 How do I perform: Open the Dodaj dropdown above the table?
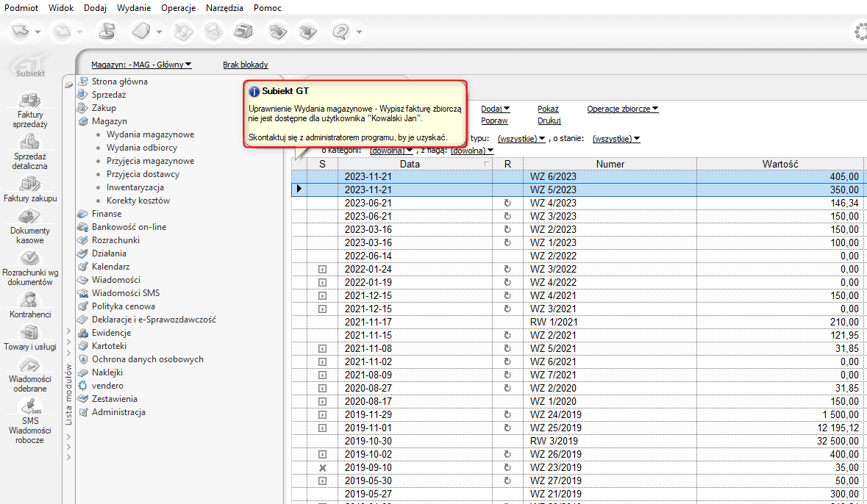(x=495, y=109)
